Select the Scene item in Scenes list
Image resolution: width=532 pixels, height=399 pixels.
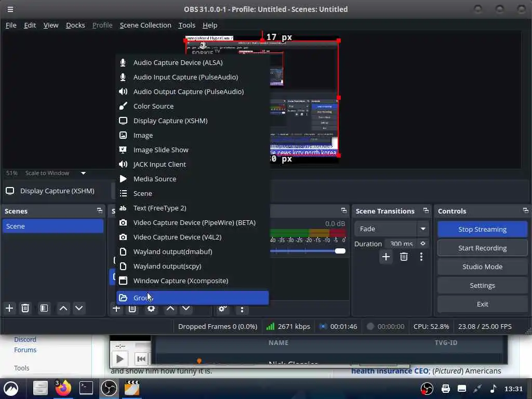coord(53,226)
